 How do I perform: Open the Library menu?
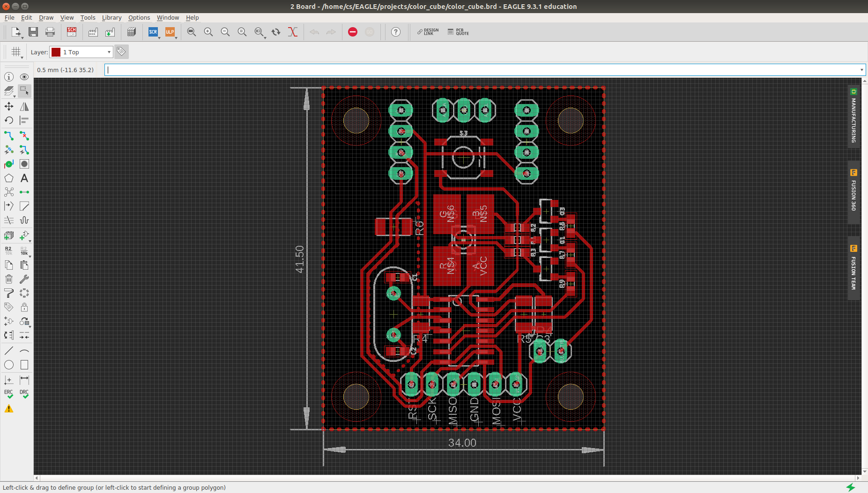coord(111,18)
